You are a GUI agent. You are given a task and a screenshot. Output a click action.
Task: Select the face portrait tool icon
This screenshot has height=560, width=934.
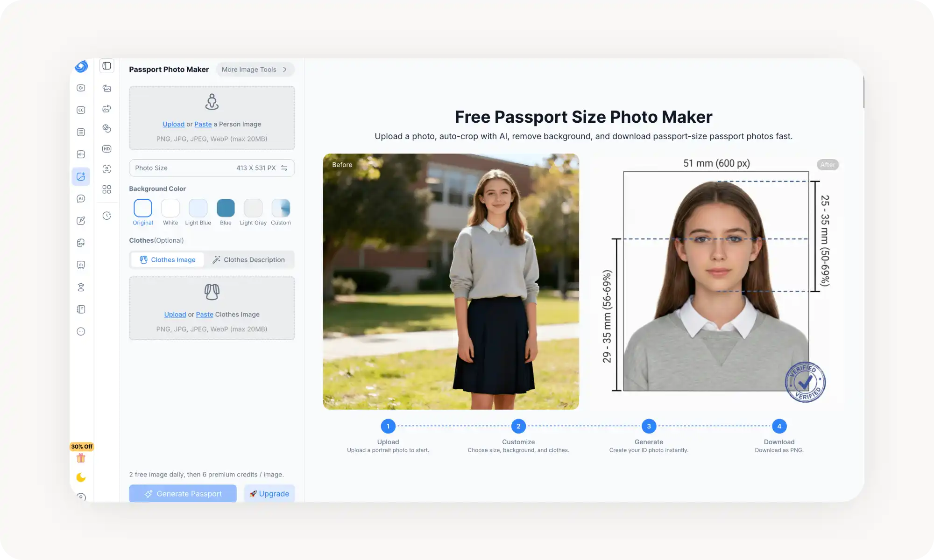[x=106, y=169]
